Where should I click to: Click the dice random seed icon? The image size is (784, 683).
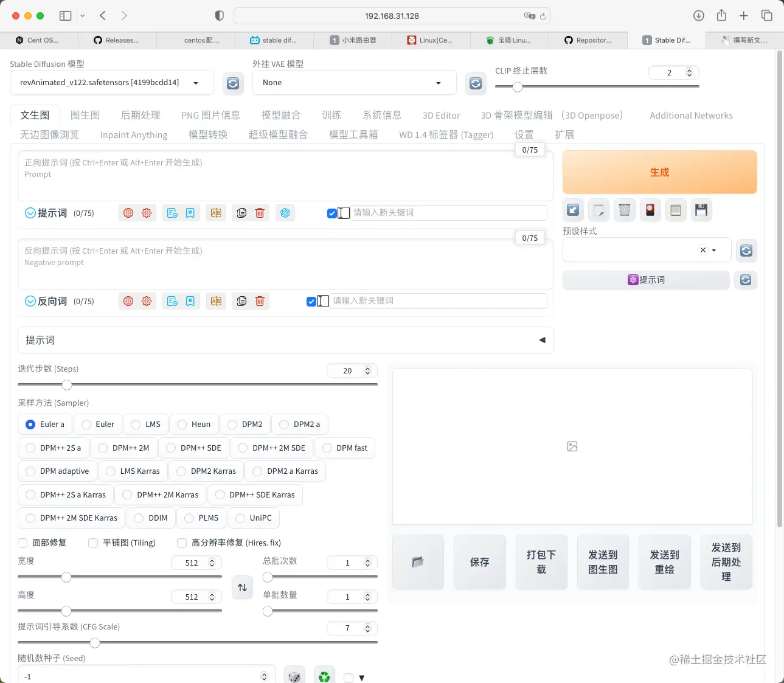click(x=294, y=676)
